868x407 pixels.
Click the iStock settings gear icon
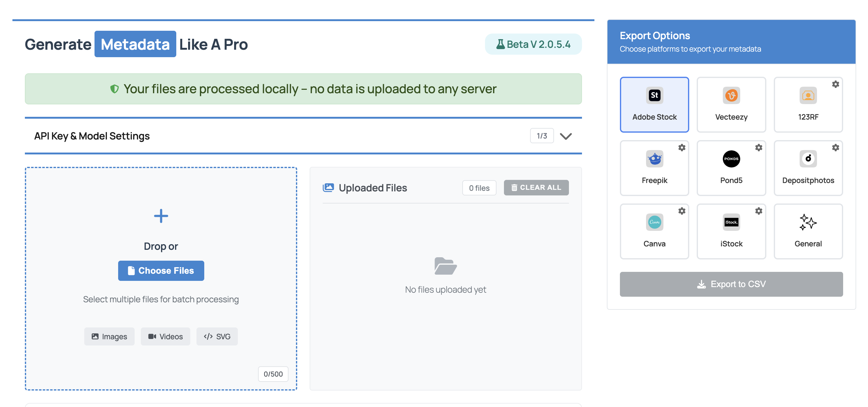tap(759, 211)
